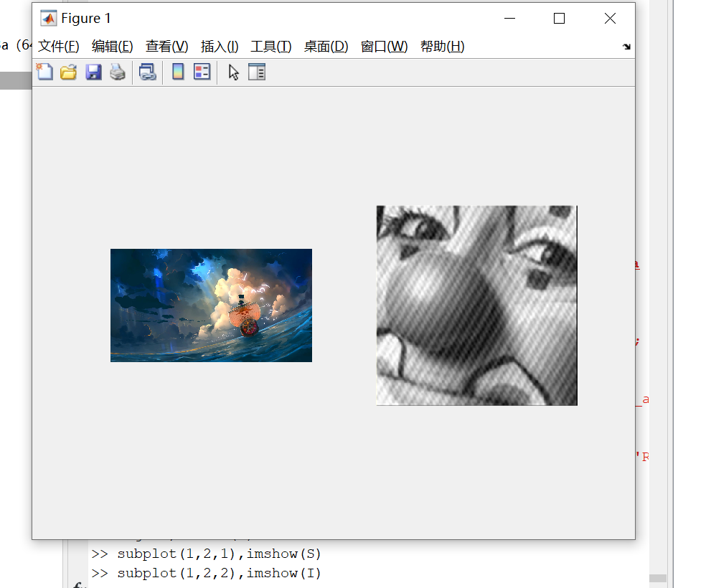Print the figure via printer icon
This screenshot has width=711, height=588.
[x=118, y=72]
